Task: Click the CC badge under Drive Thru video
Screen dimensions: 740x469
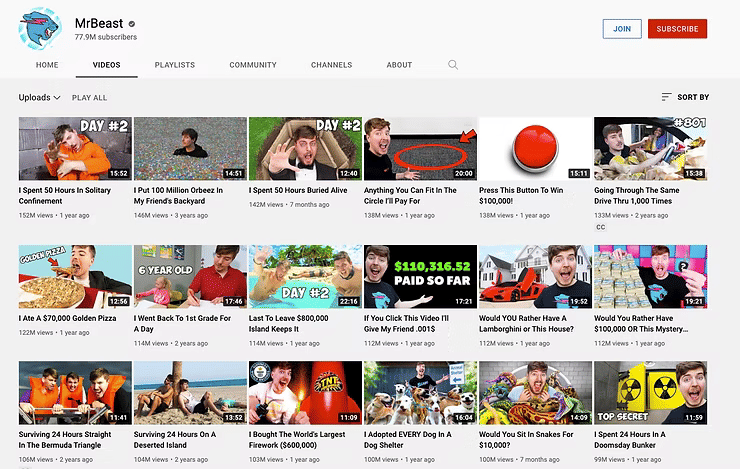Action: click(x=600, y=227)
